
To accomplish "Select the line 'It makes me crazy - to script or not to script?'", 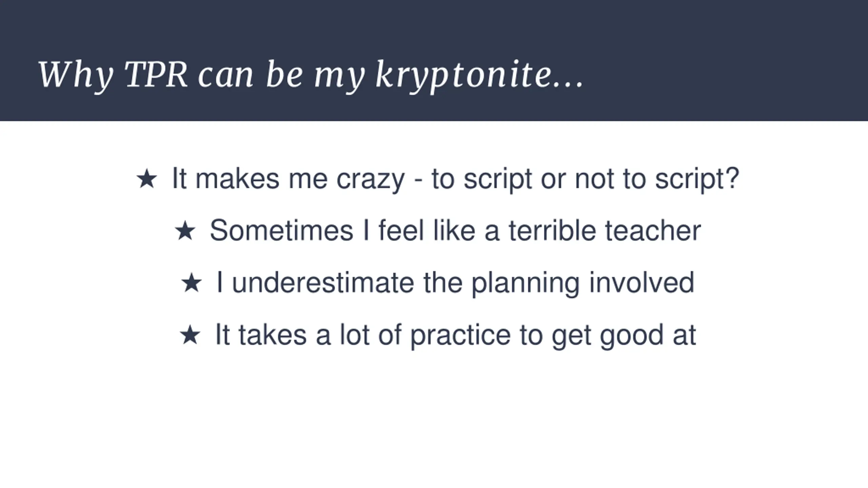I will tap(455, 180).
